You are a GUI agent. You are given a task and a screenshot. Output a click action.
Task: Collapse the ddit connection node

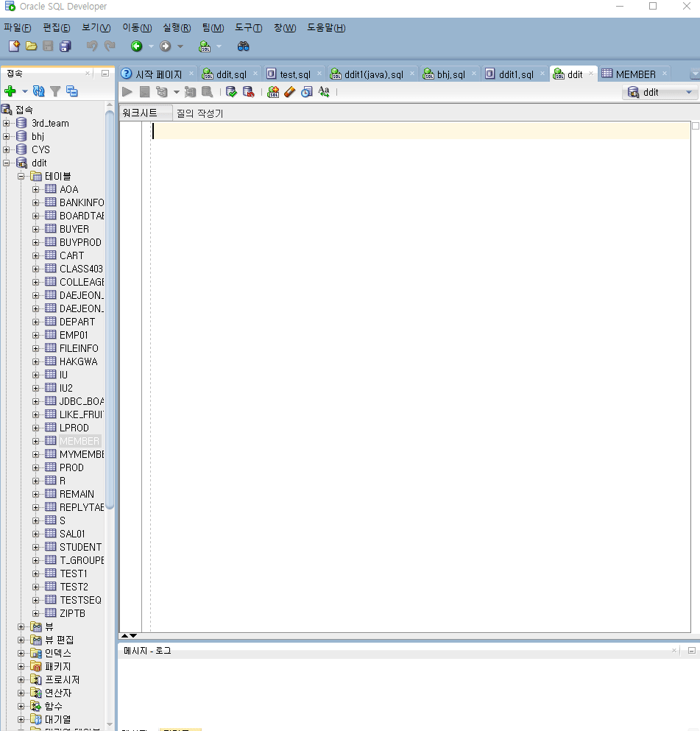coord(7,163)
